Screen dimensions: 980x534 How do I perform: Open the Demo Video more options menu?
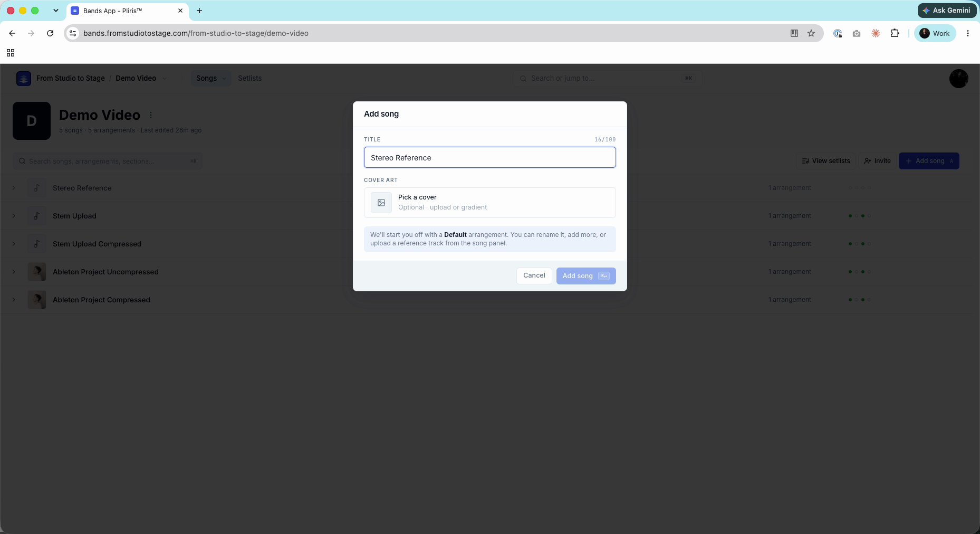pos(151,115)
